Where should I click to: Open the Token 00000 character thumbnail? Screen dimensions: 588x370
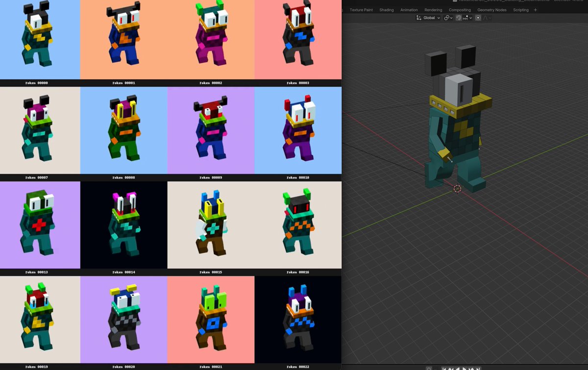pyautogui.click(x=40, y=40)
